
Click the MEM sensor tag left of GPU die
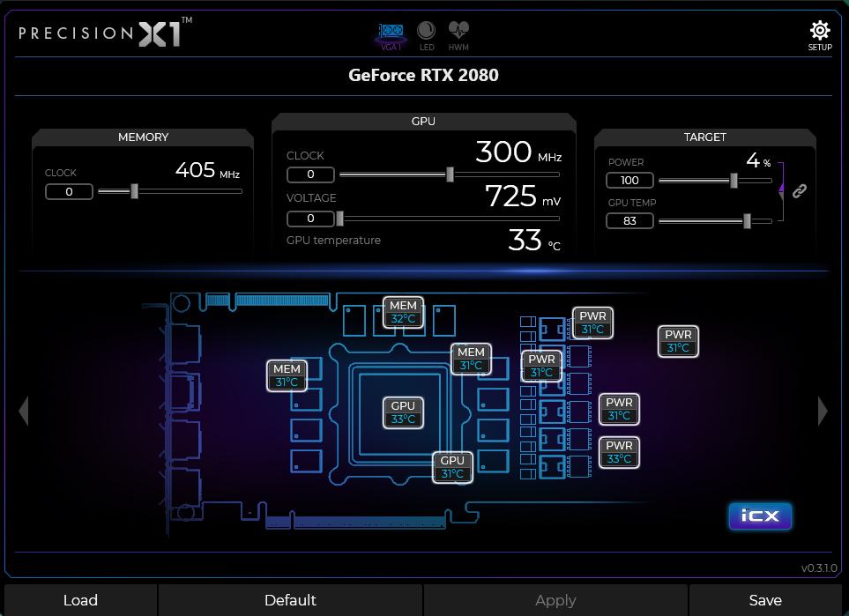(x=287, y=375)
